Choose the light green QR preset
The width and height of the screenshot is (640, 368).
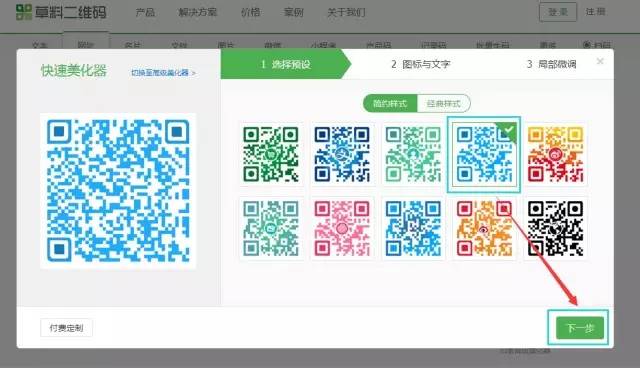[x=413, y=154]
